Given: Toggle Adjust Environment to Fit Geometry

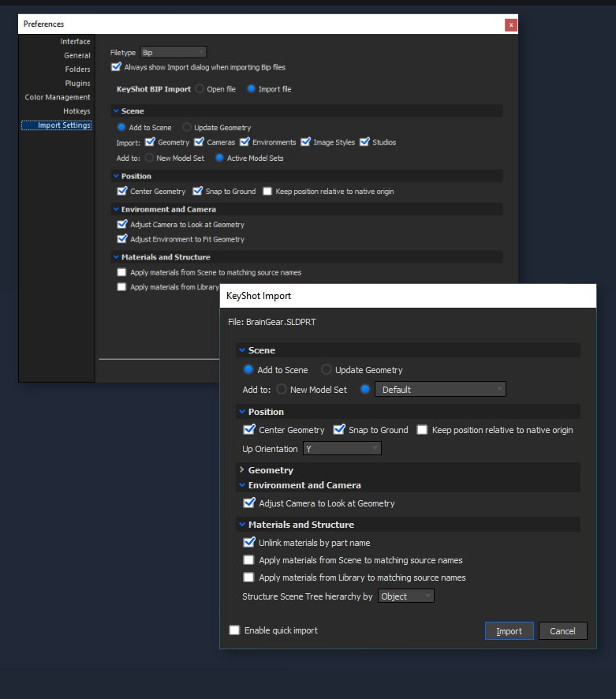Looking at the screenshot, I should [x=121, y=239].
